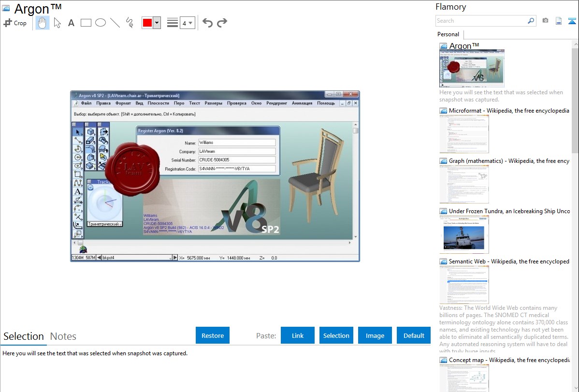579x392 pixels.
Task: Click the Serial Number field CRUDE-5084305
Action: 237,160
